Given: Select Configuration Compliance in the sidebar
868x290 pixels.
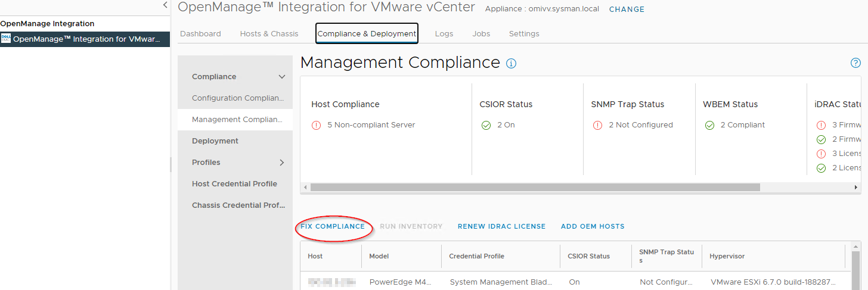Looking at the screenshot, I should pyautogui.click(x=237, y=98).
